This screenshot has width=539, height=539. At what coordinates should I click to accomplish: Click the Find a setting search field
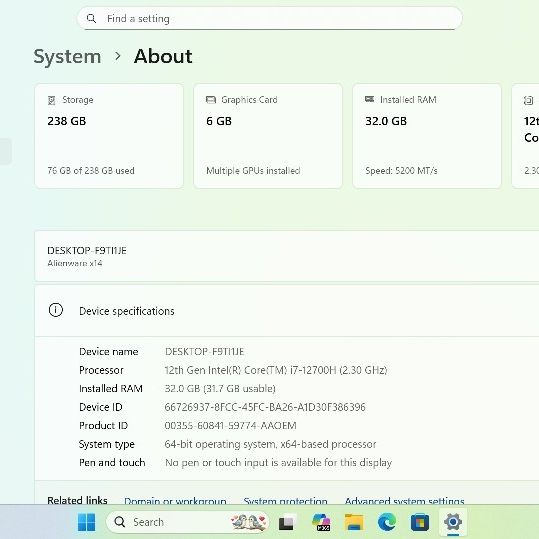click(270, 19)
